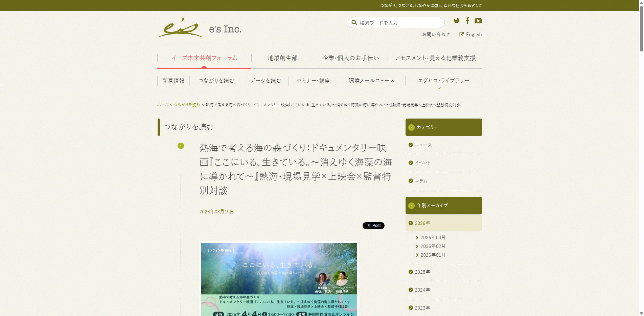The image size is (644, 316).
Task: Click the external-link icon beside English
Action: click(461, 34)
